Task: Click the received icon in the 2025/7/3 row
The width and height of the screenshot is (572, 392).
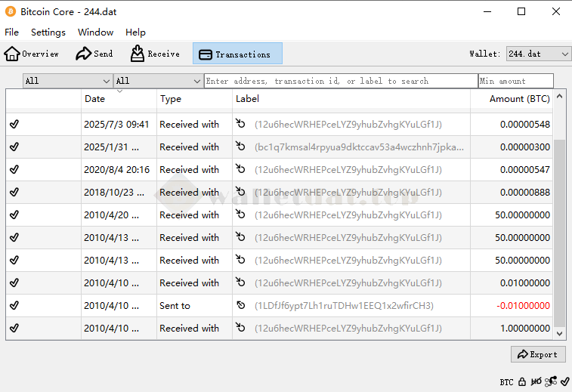Action: tap(241, 124)
